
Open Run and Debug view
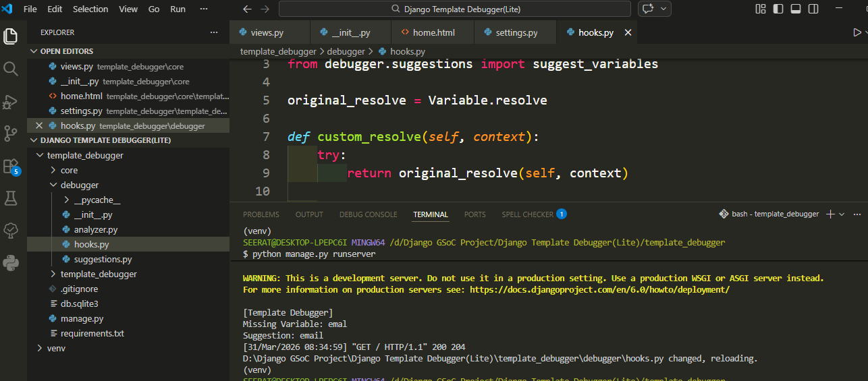point(11,101)
